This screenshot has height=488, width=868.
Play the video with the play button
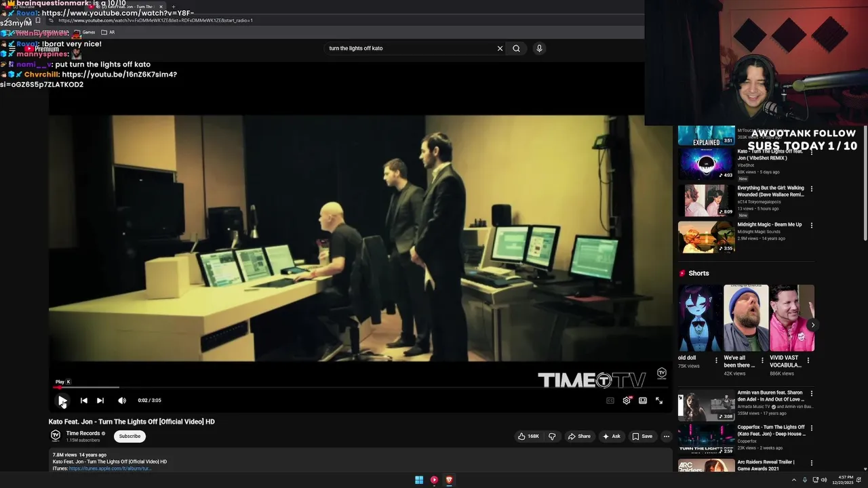[62, 401]
